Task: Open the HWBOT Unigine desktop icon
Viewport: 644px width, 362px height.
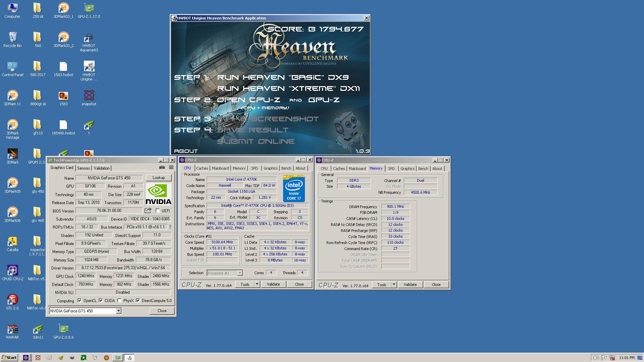Action: click(89, 71)
